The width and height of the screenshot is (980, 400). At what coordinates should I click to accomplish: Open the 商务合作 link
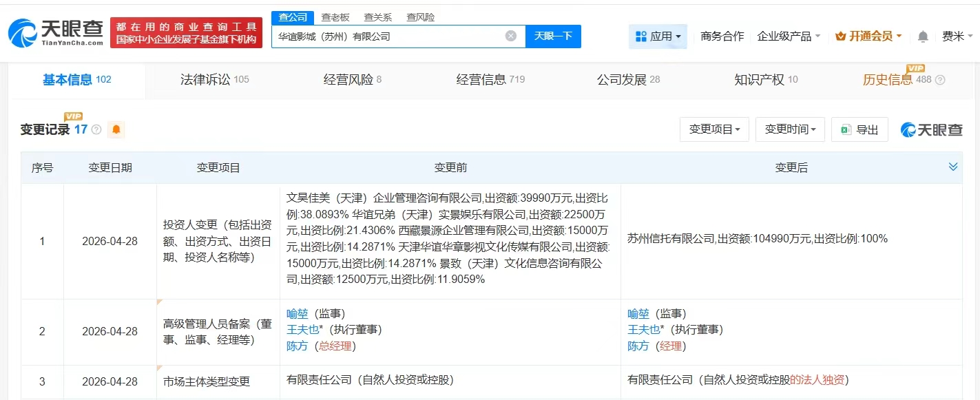click(722, 36)
